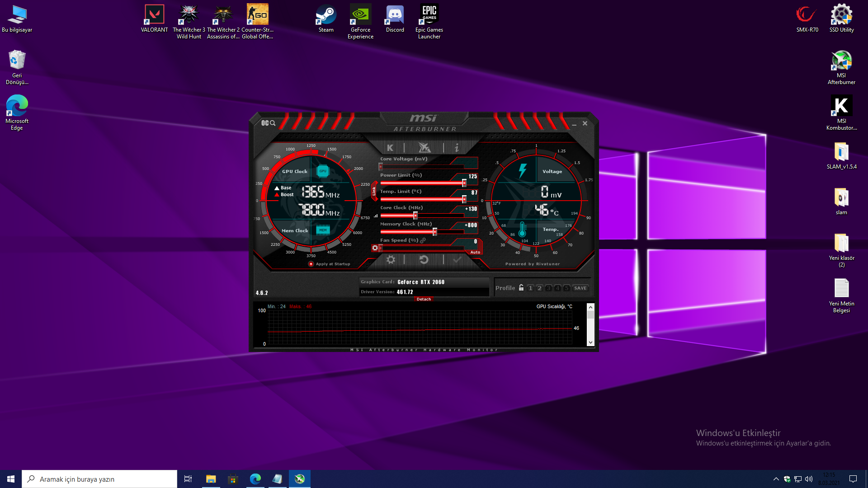Open the fan speed curve gear icon
Image resolution: width=868 pixels, height=488 pixels.
375,248
